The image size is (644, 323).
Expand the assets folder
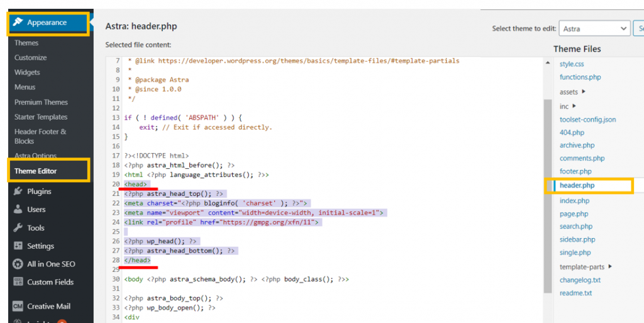coord(584,92)
